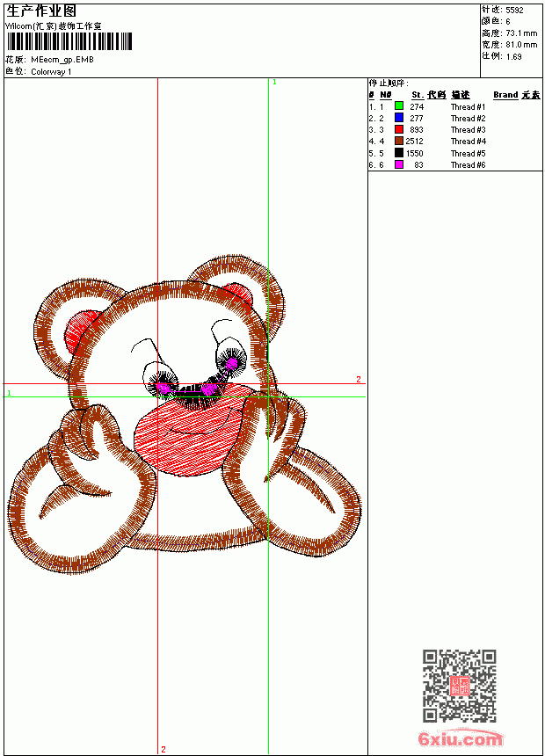
Task: Click the Thread #4 description text
Action: [x=469, y=142]
